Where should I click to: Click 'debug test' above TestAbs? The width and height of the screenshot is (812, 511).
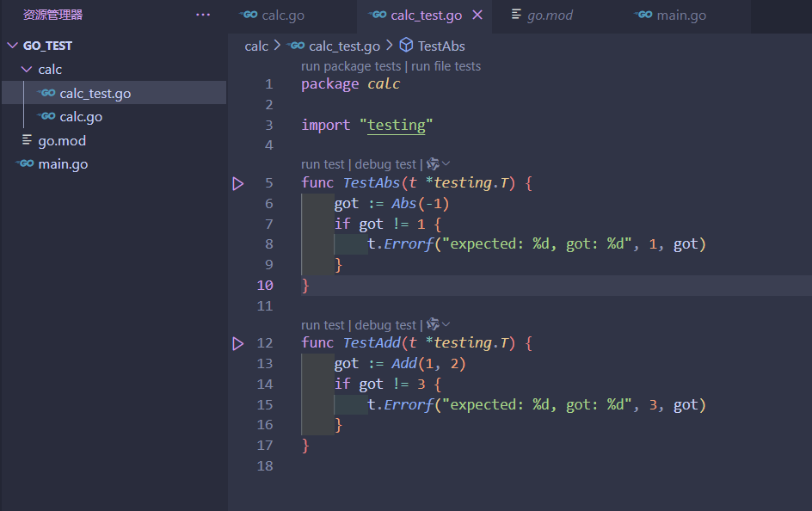(x=385, y=164)
